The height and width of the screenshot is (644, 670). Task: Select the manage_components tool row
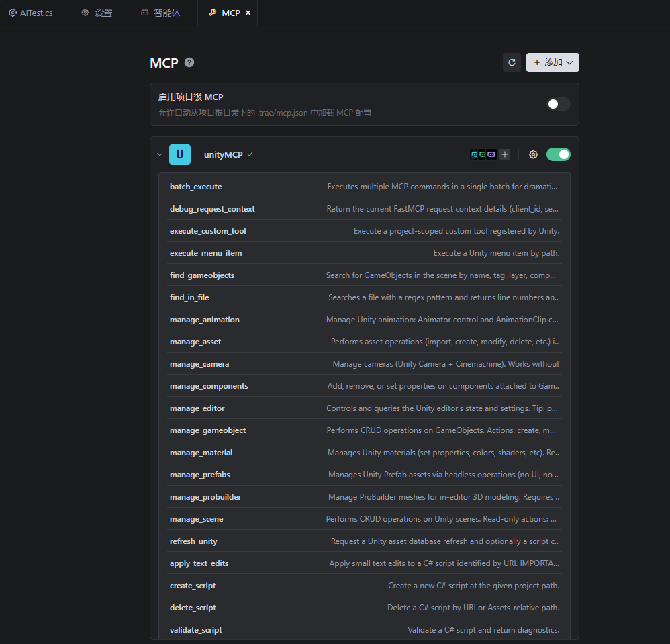tap(364, 386)
